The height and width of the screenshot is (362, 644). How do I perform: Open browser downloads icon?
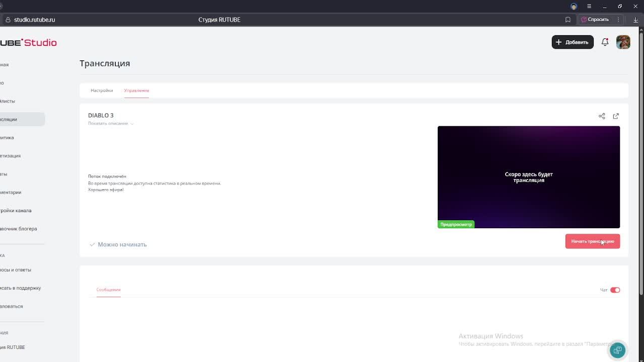coord(635,20)
